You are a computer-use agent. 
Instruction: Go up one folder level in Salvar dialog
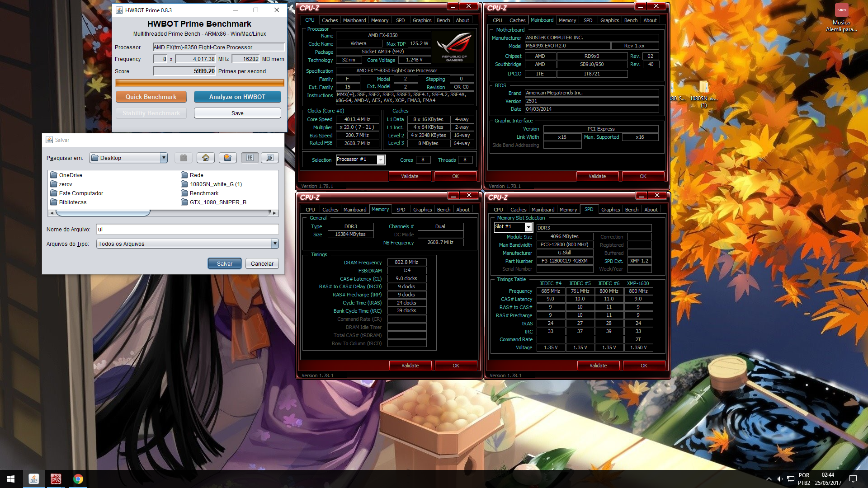tap(183, 158)
